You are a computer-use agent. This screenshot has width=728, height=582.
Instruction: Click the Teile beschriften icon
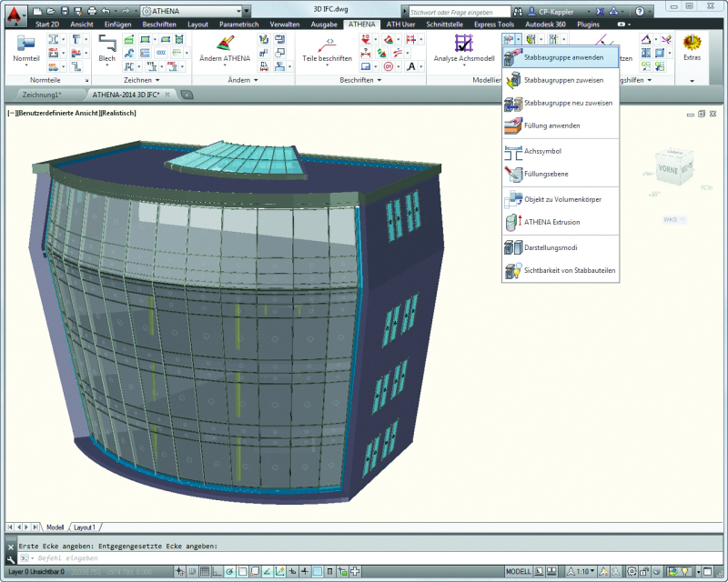[328, 45]
